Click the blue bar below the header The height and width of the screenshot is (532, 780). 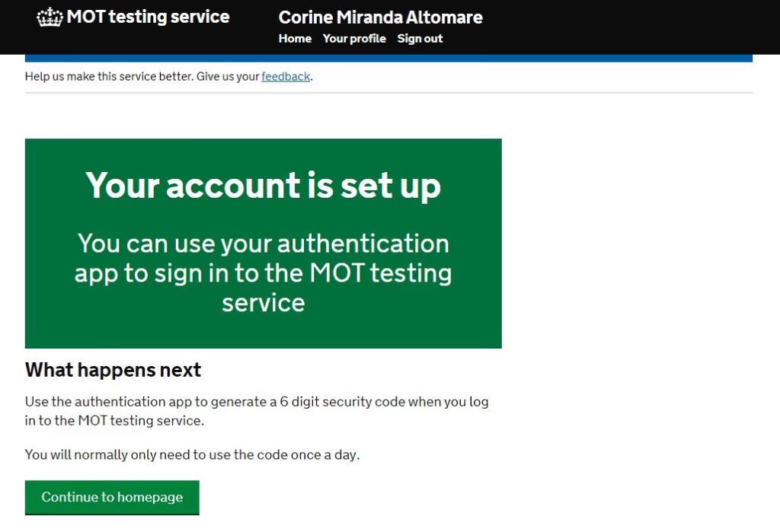coord(388,58)
